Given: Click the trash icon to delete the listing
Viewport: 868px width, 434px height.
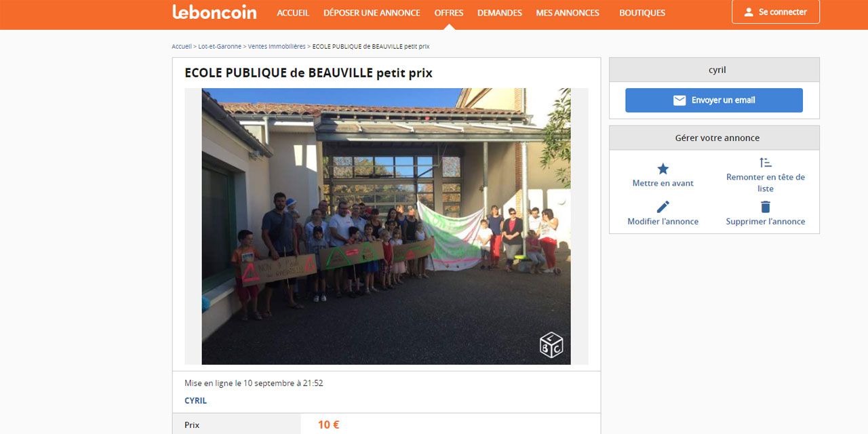Looking at the screenshot, I should [x=766, y=207].
